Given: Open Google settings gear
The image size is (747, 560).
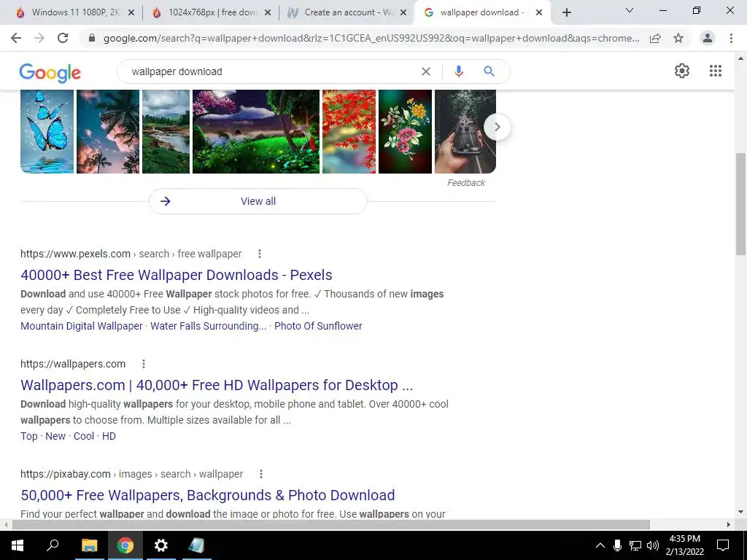Looking at the screenshot, I should click(682, 71).
